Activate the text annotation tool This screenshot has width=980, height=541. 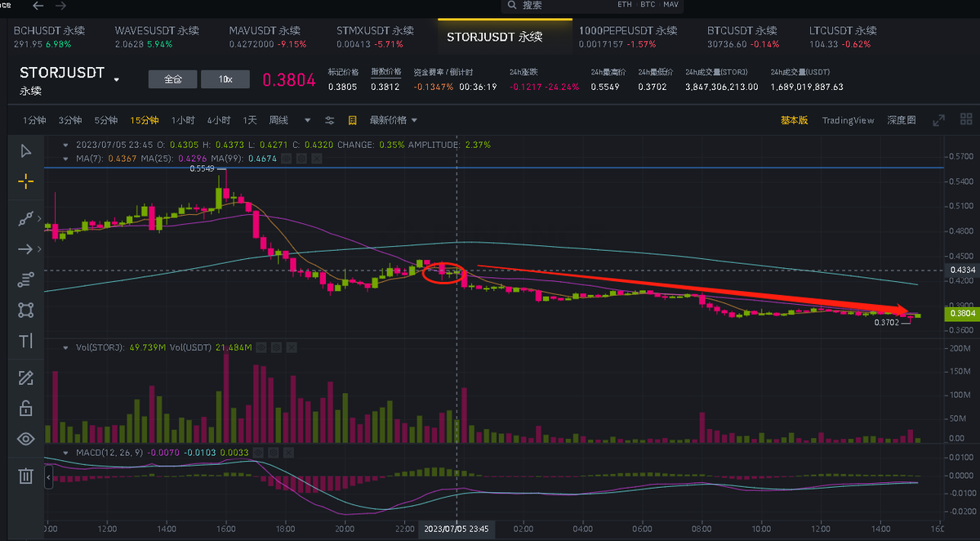[x=26, y=341]
